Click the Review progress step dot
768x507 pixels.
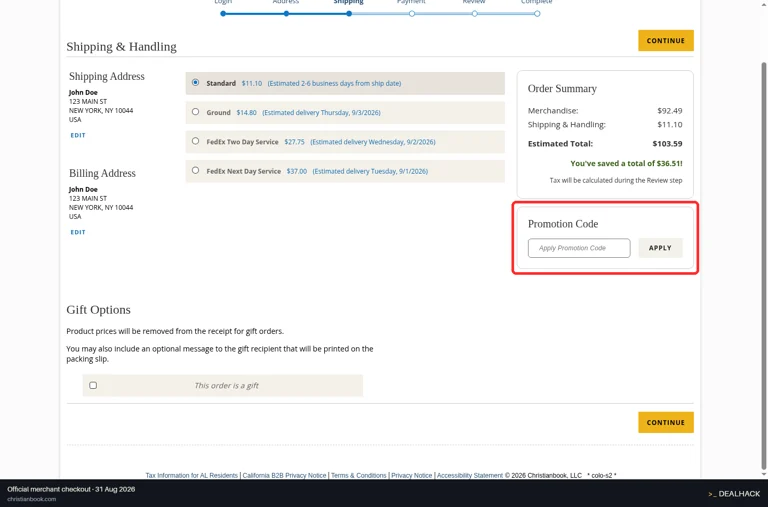click(475, 14)
